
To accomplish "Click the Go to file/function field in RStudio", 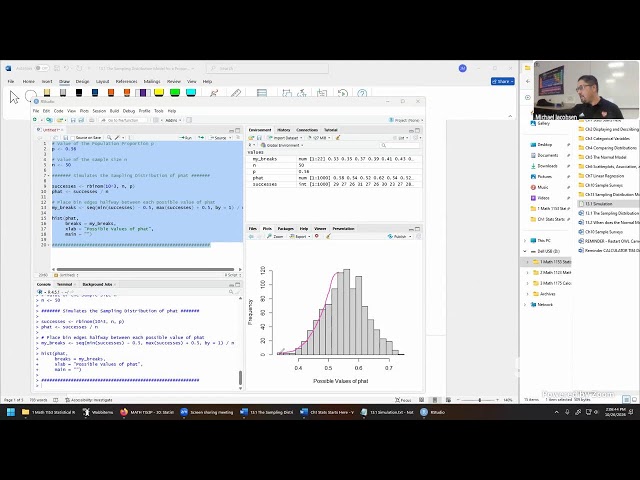I will coord(124,120).
